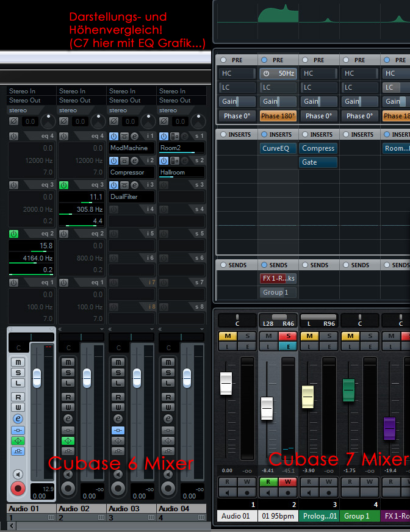Click L28 R46 pan field in Cubase 7
410x532 pixels.
tap(278, 321)
